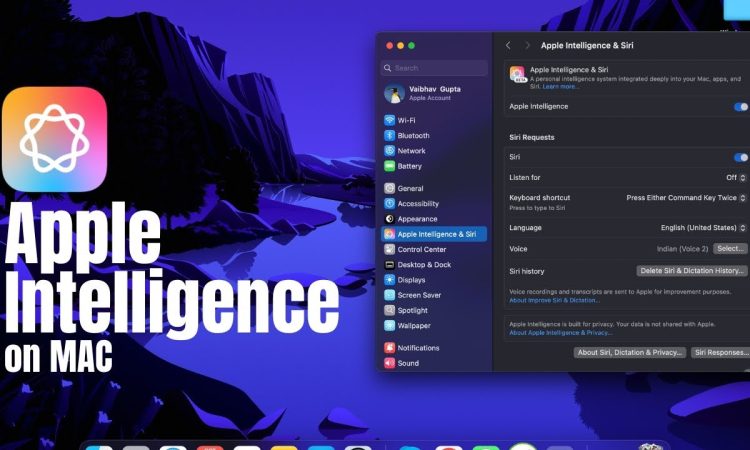Click the Apple Intelligence & Siri sidebar icon

(389, 234)
